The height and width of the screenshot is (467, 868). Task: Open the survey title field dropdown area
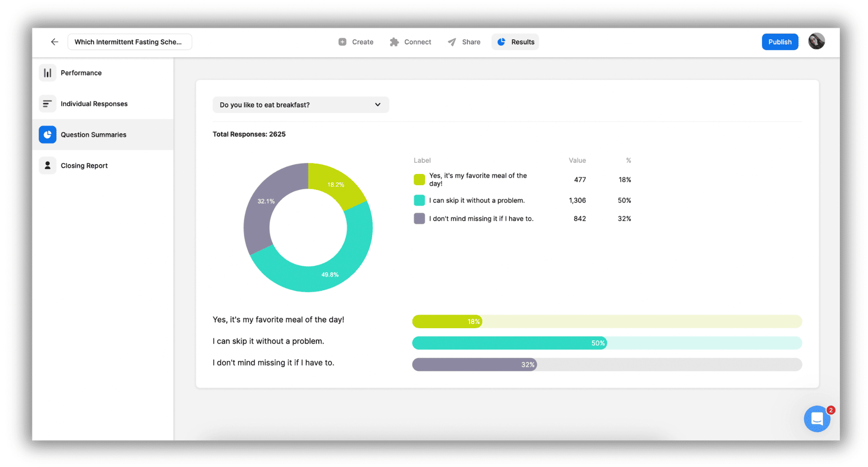coord(130,42)
